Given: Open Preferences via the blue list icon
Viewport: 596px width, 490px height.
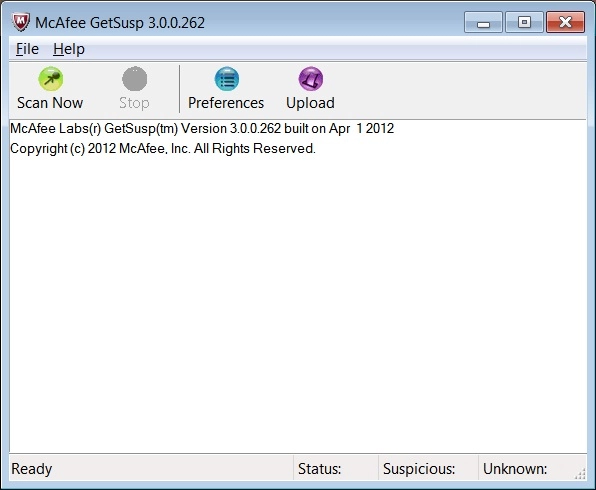Looking at the screenshot, I should pos(227,79).
